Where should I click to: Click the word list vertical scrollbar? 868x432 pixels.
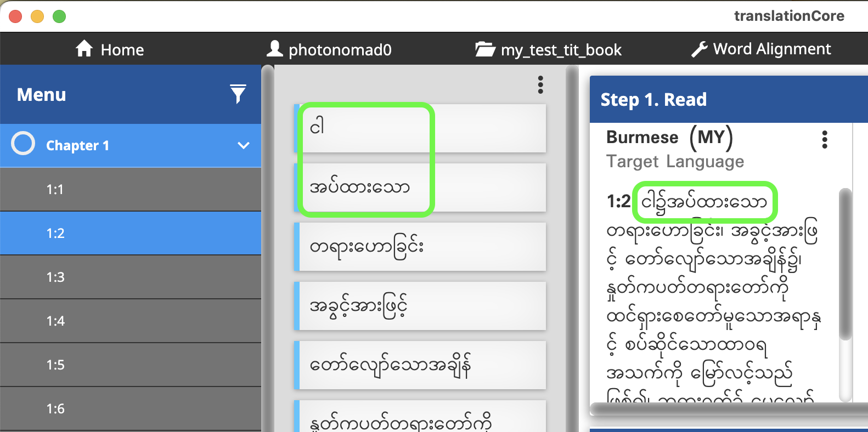click(572, 248)
